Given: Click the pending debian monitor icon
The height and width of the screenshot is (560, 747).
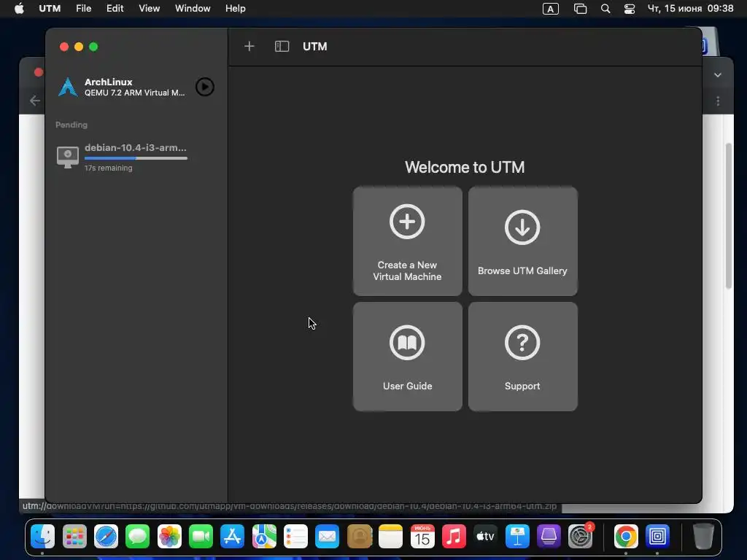Looking at the screenshot, I should pyautogui.click(x=68, y=157).
